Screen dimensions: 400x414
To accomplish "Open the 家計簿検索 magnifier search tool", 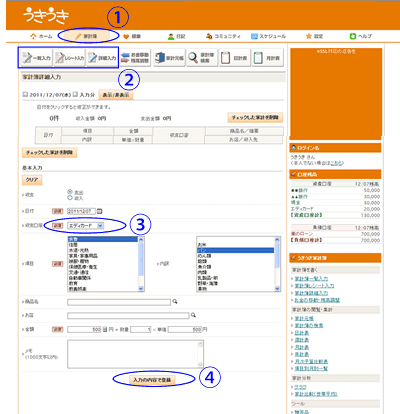I will tap(202, 58).
